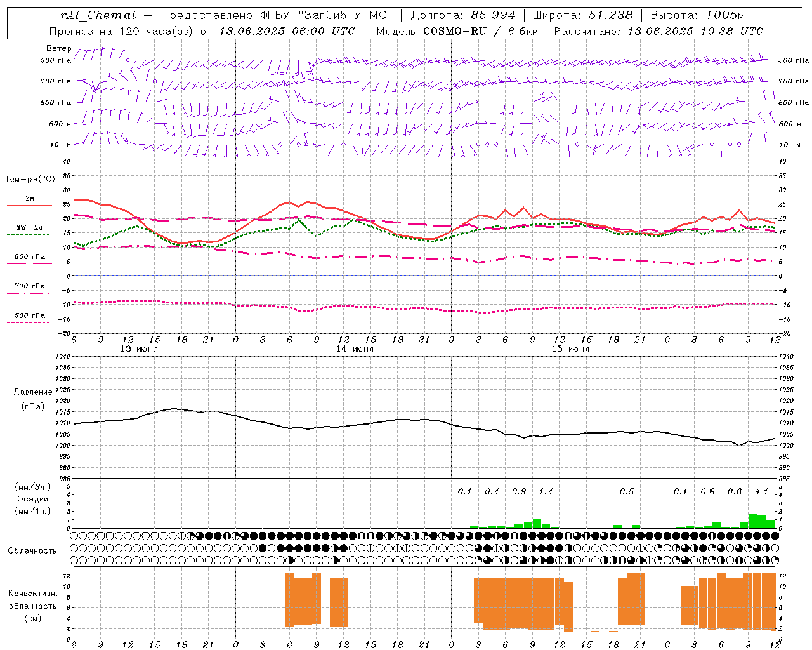Click the '500 гПа' temperature legend entry
Viewport: 812px width, 650px height.
[x=30, y=315]
